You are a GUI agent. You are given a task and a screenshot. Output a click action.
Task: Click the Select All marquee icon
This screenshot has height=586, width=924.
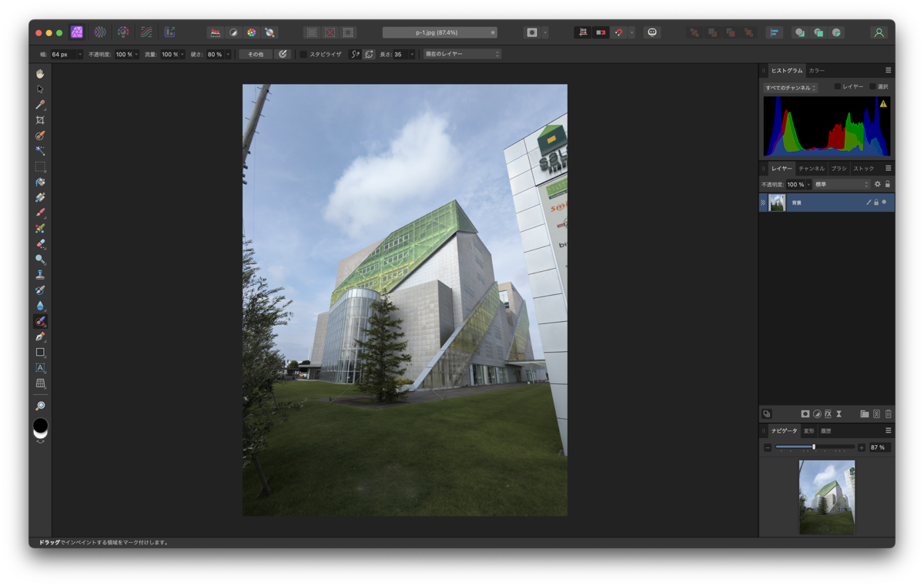coord(311,32)
